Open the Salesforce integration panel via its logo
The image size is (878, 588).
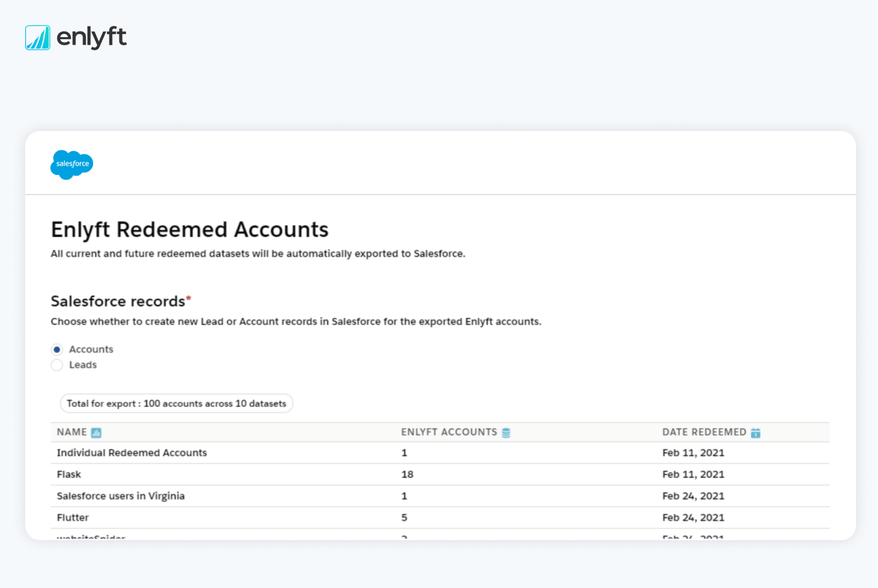[71, 165]
